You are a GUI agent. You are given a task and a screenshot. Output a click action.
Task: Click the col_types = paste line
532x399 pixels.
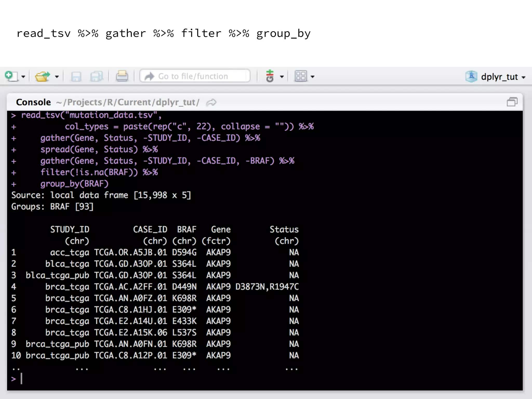tap(189, 127)
